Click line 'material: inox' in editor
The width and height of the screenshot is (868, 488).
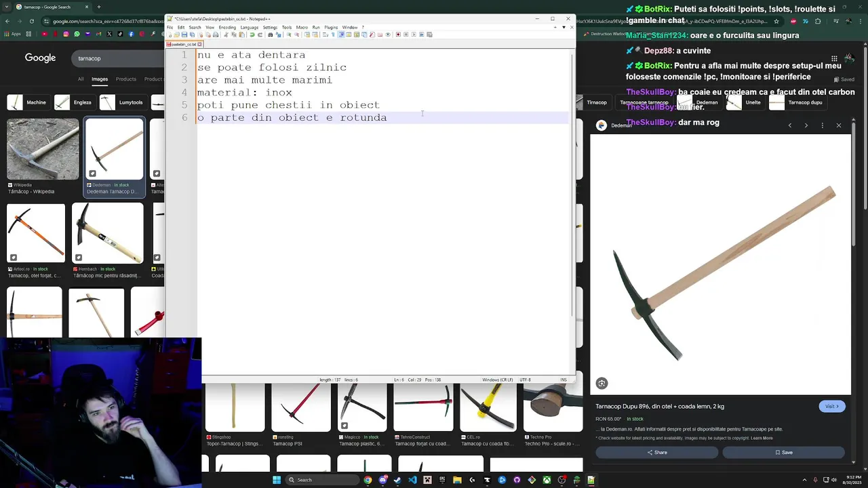[245, 92]
